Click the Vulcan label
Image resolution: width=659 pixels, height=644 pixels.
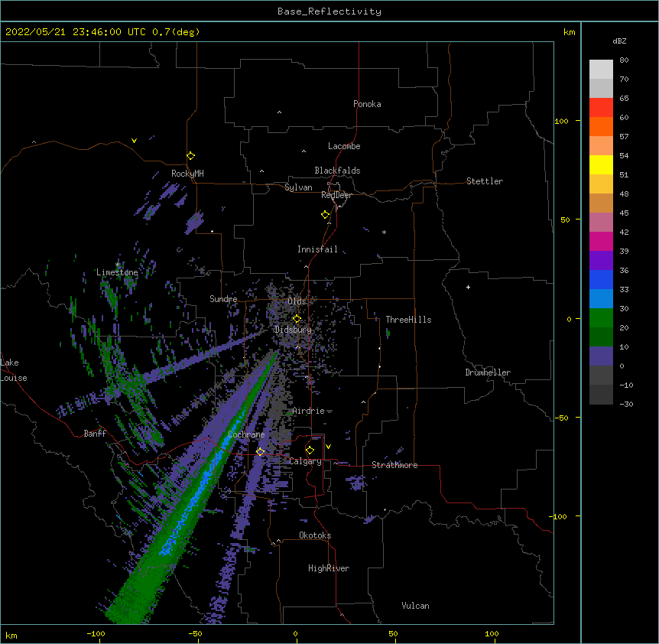click(x=415, y=606)
